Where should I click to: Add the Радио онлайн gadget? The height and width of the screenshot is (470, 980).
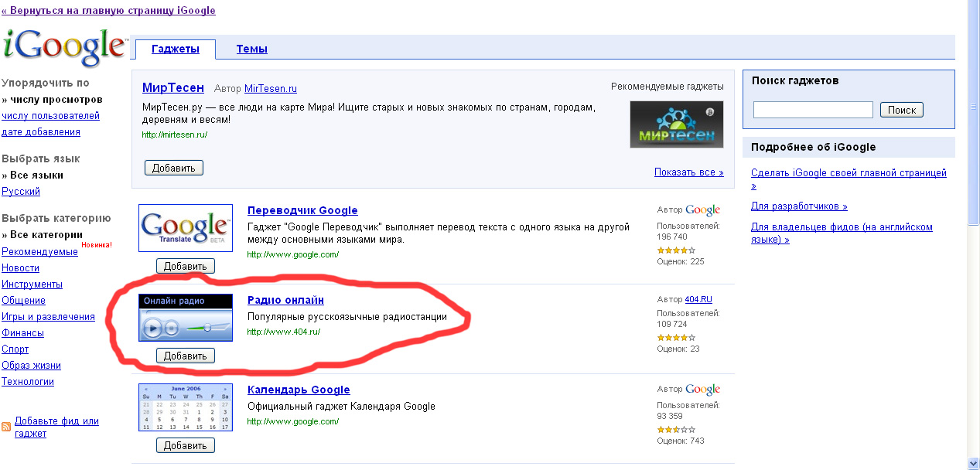coord(186,356)
